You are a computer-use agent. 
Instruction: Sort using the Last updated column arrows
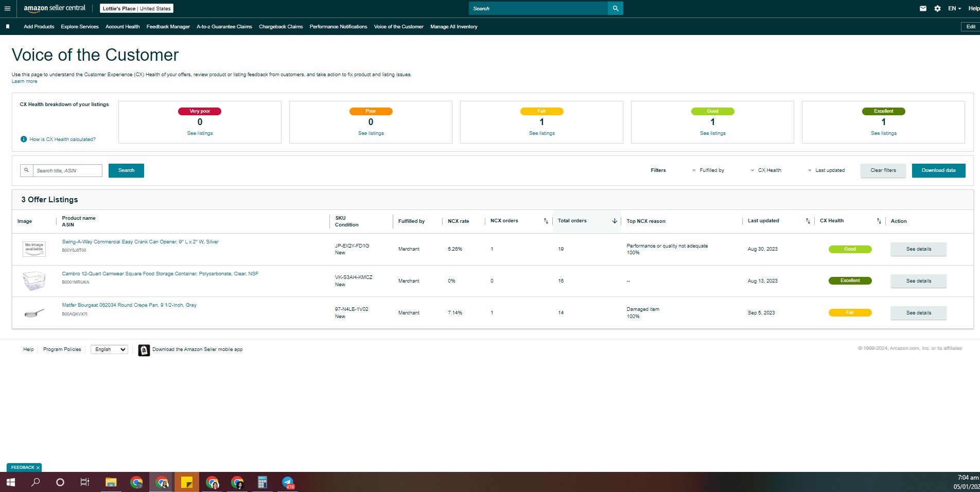pyautogui.click(x=808, y=221)
